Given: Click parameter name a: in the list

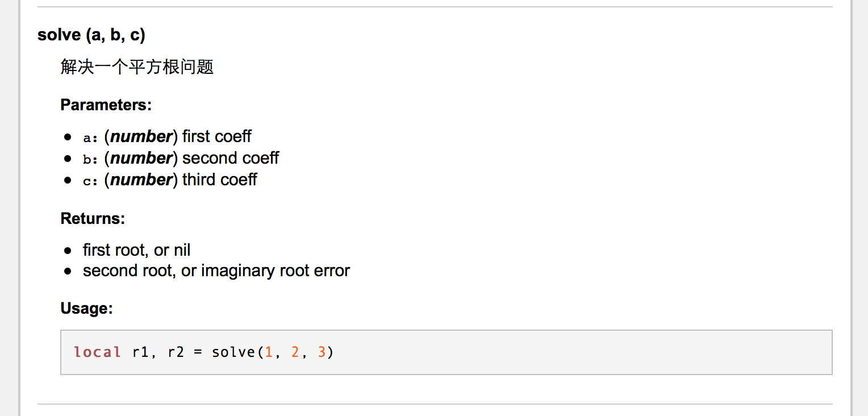Looking at the screenshot, I should pyautogui.click(x=91, y=138).
